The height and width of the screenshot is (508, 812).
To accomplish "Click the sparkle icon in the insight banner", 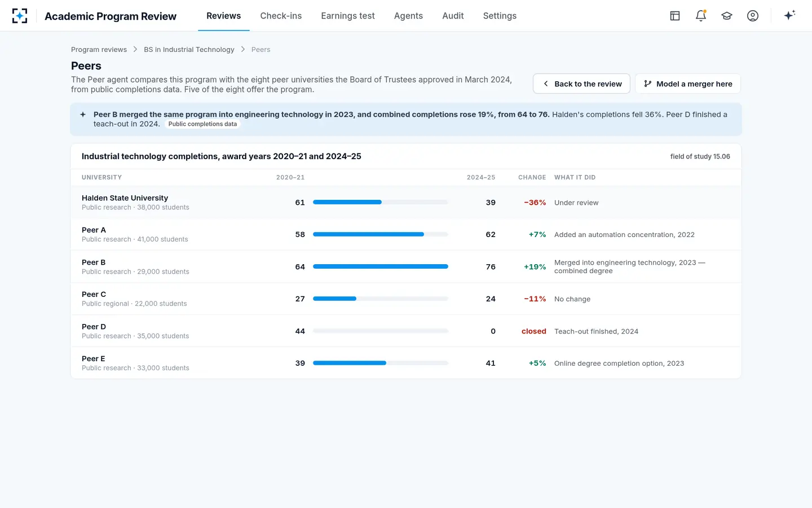I will [x=83, y=115].
